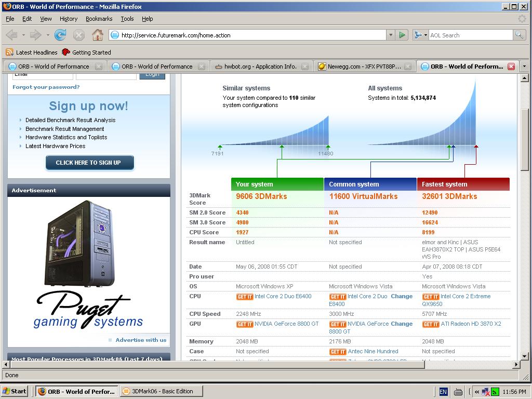Click GET IT beside Intel Core 2 Duo E8400
The height and width of the screenshot is (399, 532).
click(338, 297)
